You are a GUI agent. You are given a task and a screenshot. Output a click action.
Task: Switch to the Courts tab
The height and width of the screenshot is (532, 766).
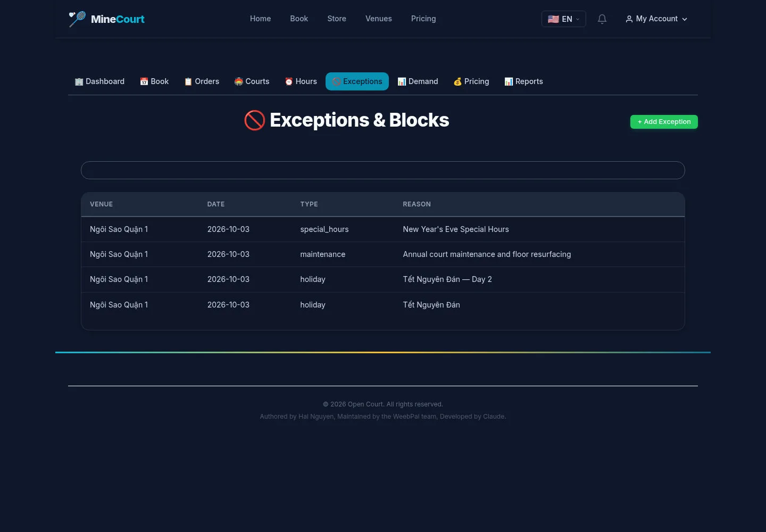point(252,81)
